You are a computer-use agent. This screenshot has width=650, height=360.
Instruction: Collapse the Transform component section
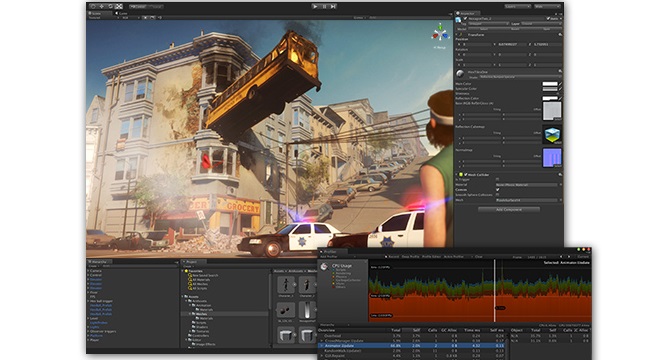click(456, 35)
